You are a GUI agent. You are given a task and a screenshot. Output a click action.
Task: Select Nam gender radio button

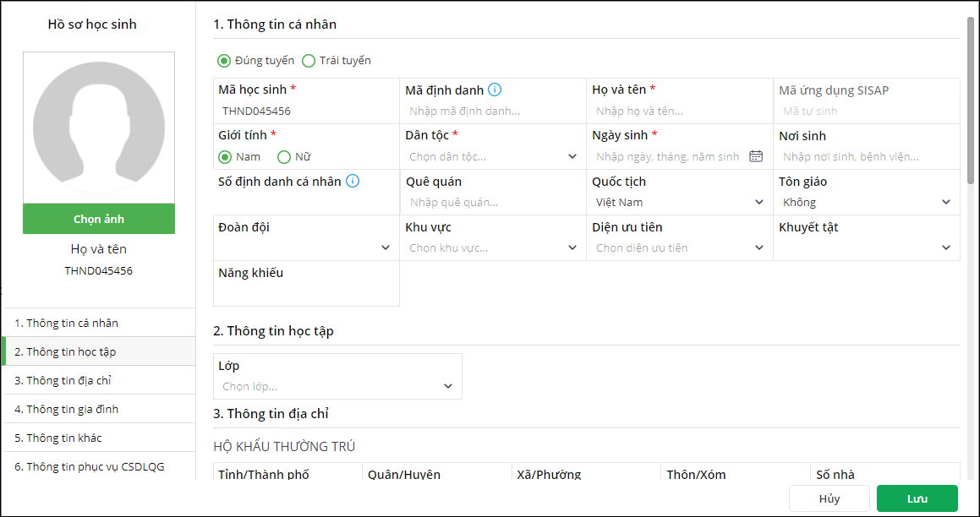(x=225, y=156)
